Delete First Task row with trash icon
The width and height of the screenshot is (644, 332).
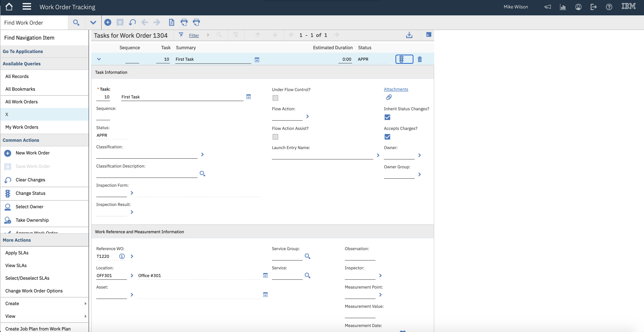[x=419, y=59]
